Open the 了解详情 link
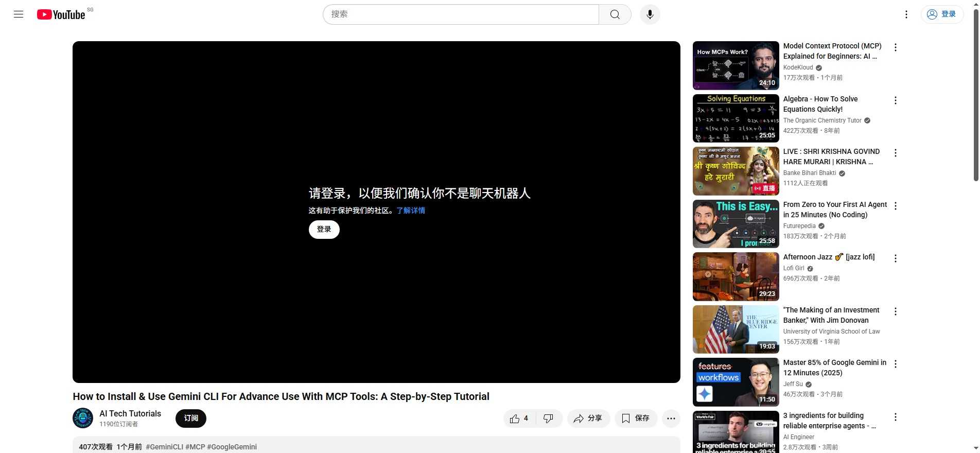This screenshot has height=453, width=980. tap(411, 211)
